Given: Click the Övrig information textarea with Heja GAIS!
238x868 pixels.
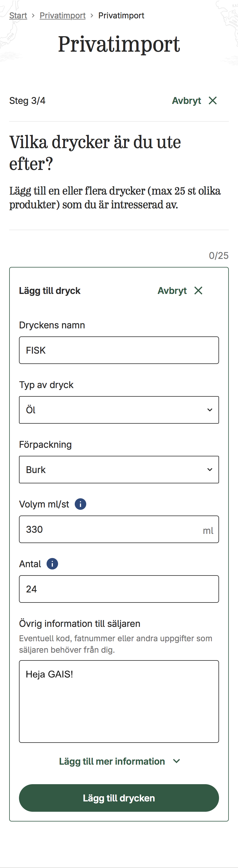Looking at the screenshot, I should click(119, 701).
